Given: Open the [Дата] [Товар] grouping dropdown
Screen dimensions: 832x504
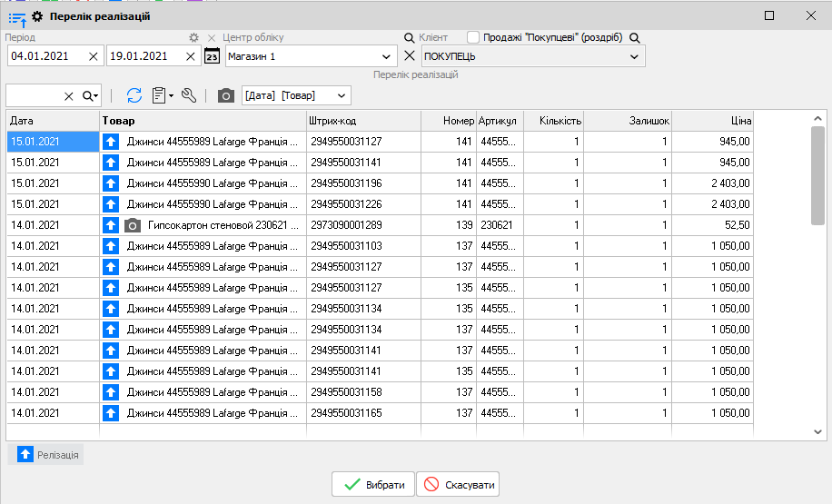Looking at the screenshot, I should point(342,95).
